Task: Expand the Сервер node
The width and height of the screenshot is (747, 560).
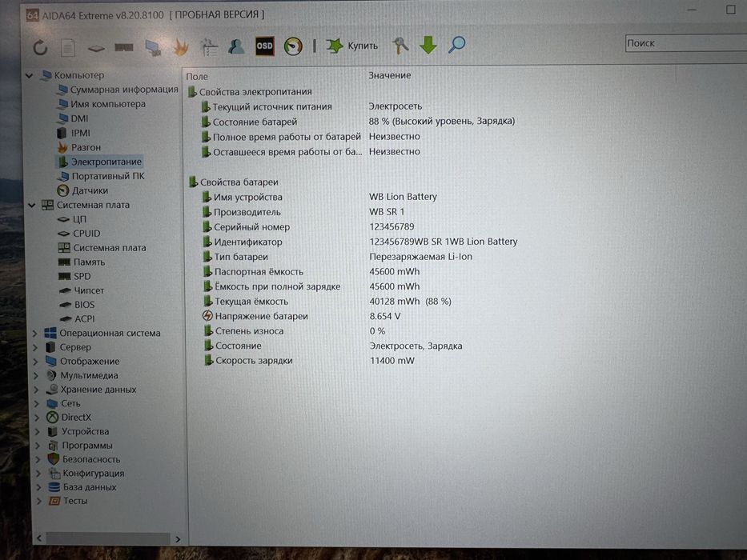Action: [35, 348]
